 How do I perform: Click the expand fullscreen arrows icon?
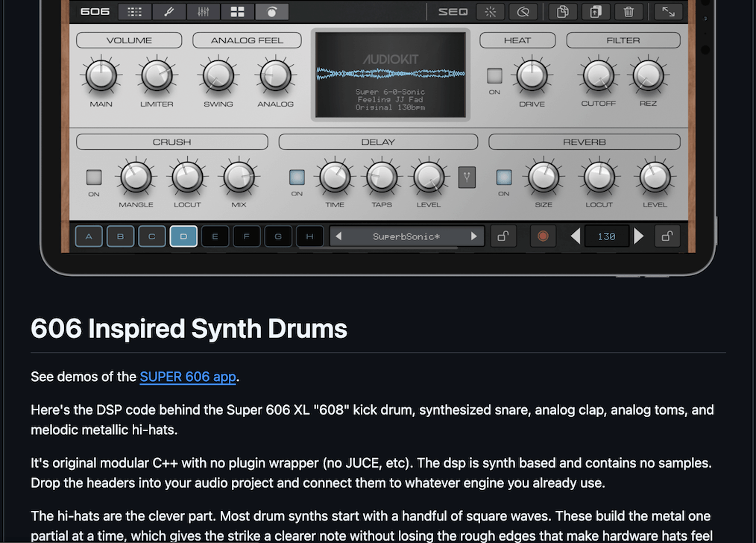pyautogui.click(x=668, y=12)
